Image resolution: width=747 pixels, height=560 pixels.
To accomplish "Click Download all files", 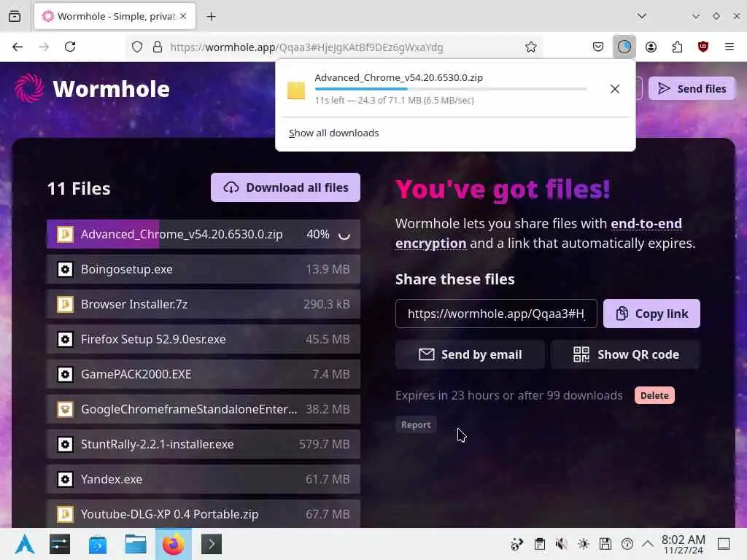I will [285, 187].
